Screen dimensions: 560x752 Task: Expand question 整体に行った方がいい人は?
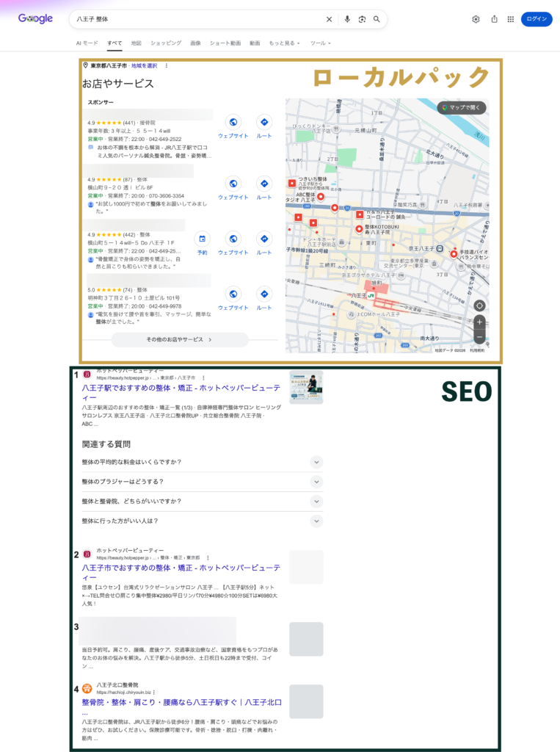click(x=203, y=521)
